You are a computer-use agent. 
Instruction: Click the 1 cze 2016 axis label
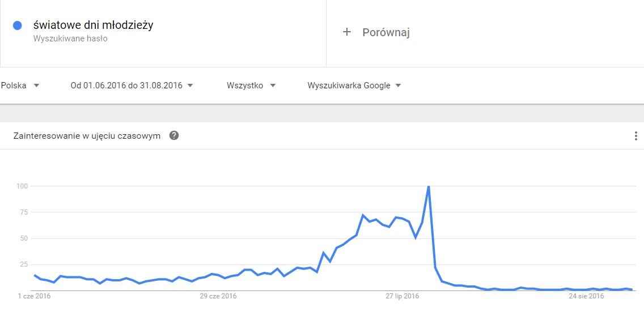click(34, 296)
